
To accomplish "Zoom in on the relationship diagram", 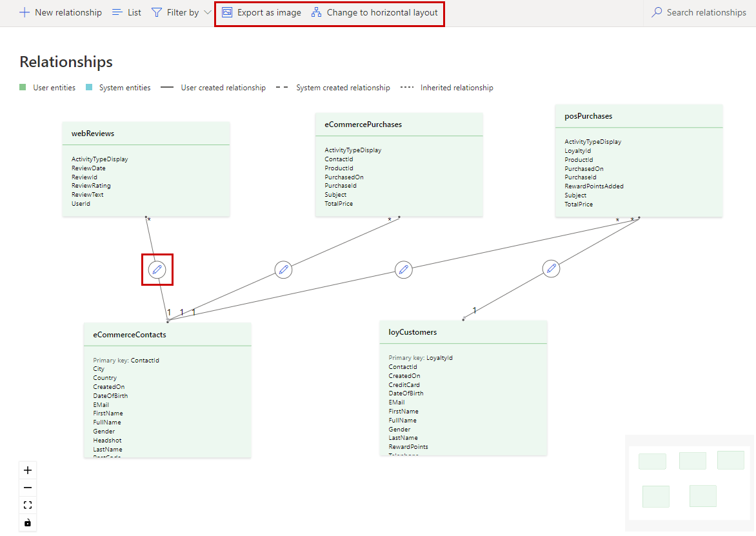I will coord(27,470).
